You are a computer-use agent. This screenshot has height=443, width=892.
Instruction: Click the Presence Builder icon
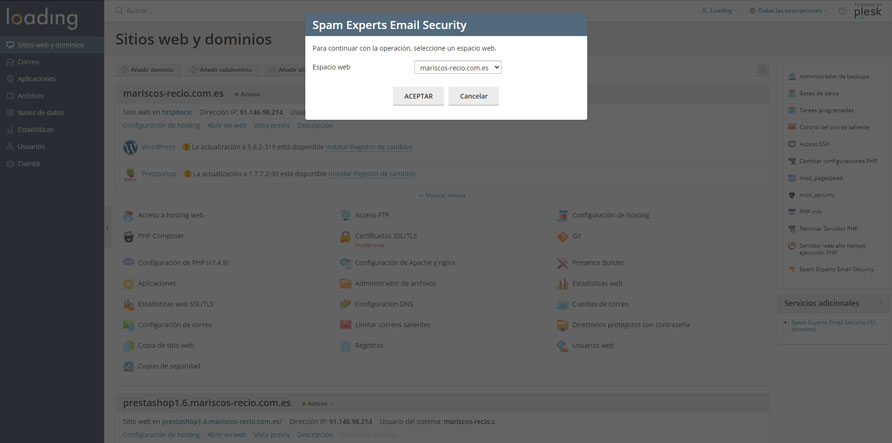[x=563, y=263]
